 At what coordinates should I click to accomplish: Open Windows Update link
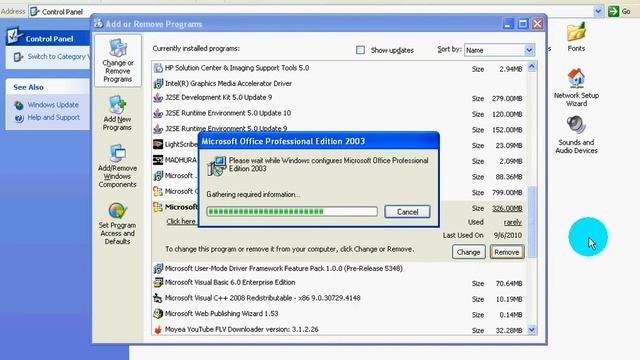[53, 105]
